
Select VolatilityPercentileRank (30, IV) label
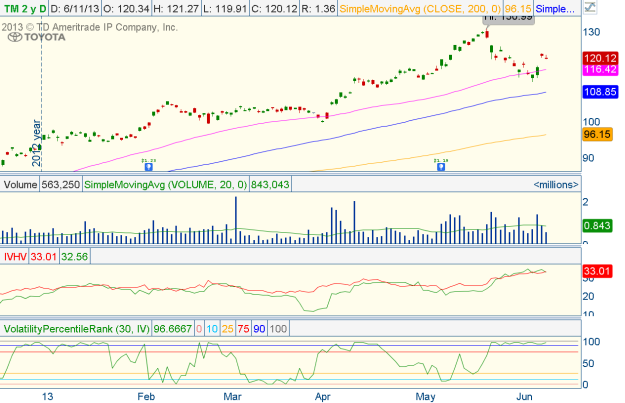(x=77, y=329)
